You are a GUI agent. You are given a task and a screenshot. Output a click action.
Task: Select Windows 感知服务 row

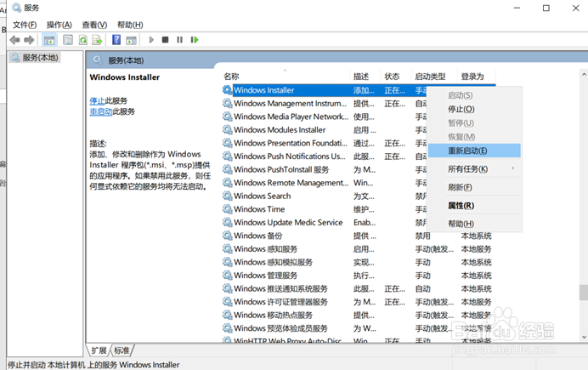click(359, 248)
